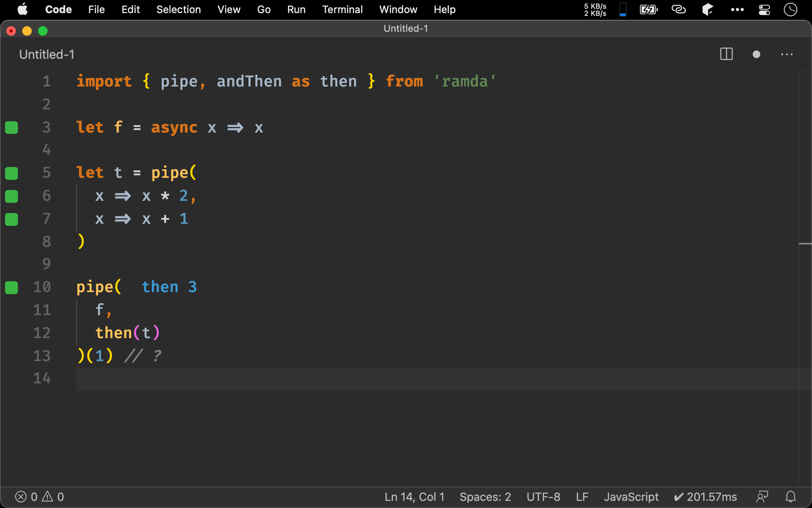The width and height of the screenshot is (812, 508).
Task: Select language mode 'JavaScript'
Action: 631,497
